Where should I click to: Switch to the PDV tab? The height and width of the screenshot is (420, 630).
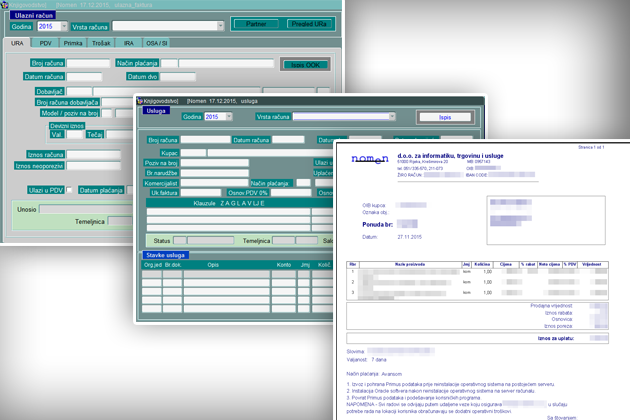click(x=46, y=45)
